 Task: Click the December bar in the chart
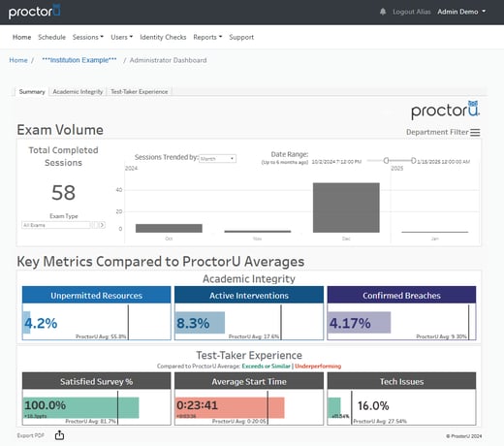coord(346,207)
